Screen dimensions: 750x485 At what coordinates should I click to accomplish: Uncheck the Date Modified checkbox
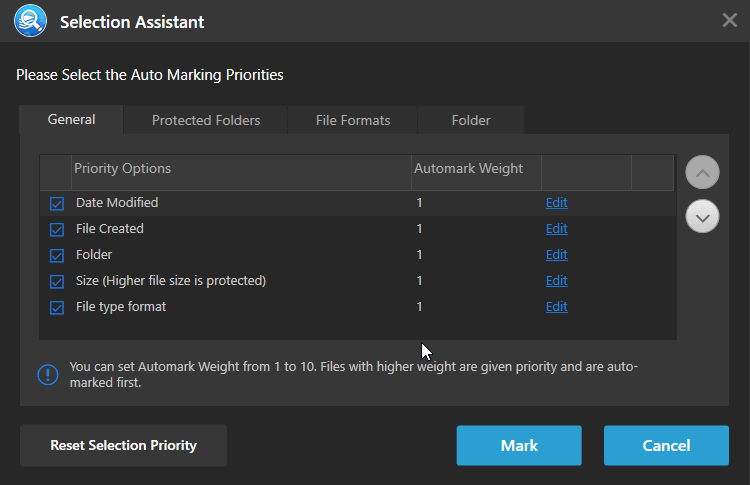57,204
